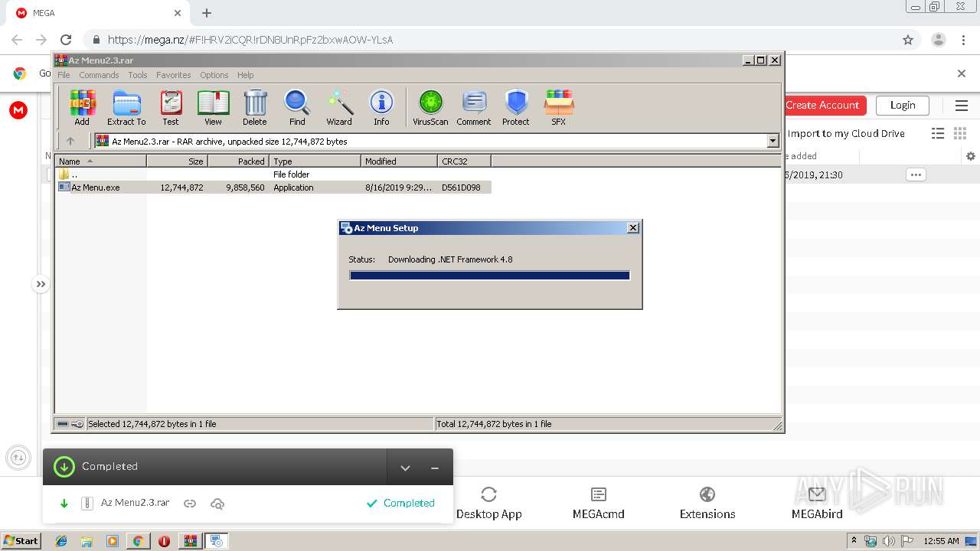Show hidden system tray icons
Image resolution: width=980 pixels, height=551 pixels.
854,541
